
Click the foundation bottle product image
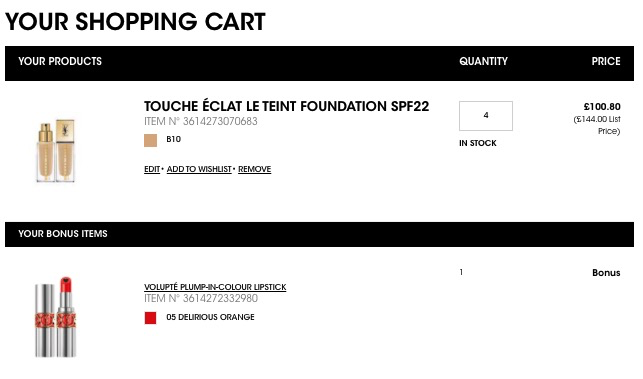click(56, 150)
